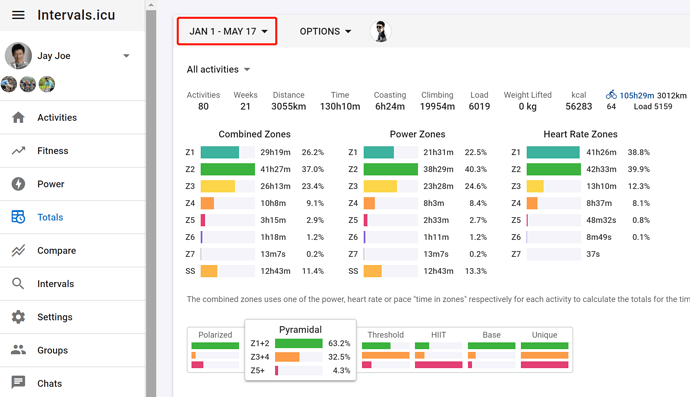The height and width of the screenshot is (397, 690).
Task: Open Groups from the sidebar
Action: click(73, 350)
